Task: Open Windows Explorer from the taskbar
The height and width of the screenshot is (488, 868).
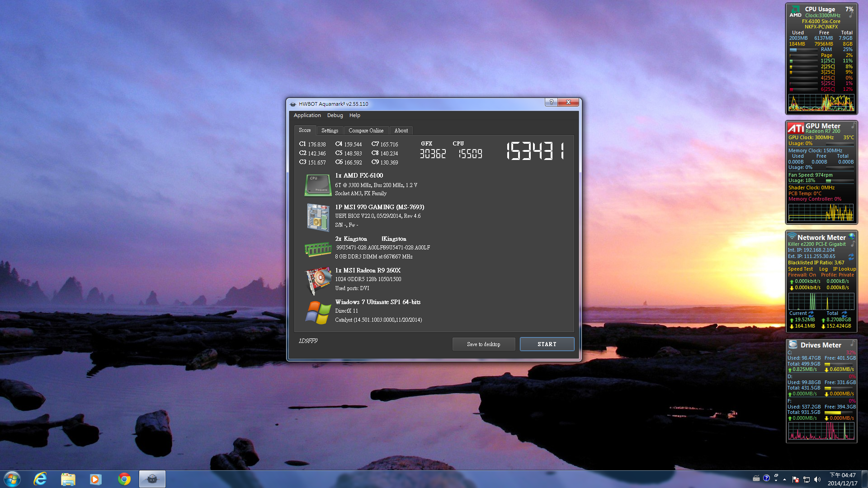Action: 68,479
